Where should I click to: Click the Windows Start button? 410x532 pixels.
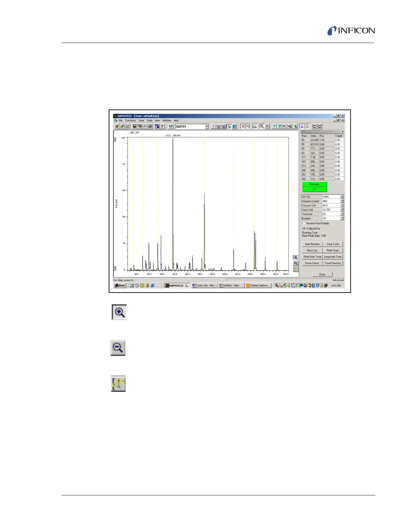120,285
